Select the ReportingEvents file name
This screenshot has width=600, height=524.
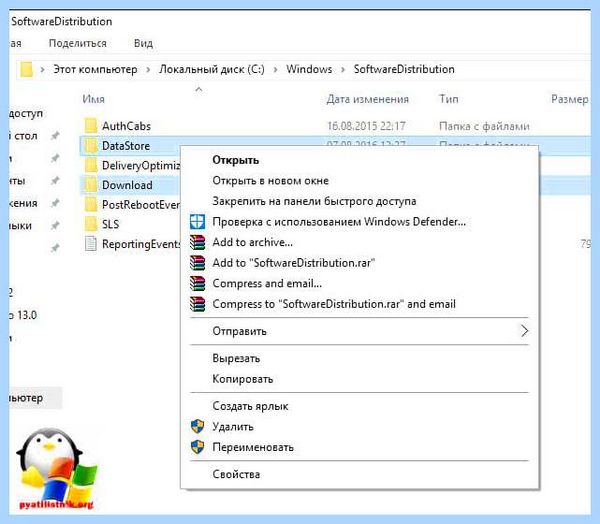(x=141, y=244)
